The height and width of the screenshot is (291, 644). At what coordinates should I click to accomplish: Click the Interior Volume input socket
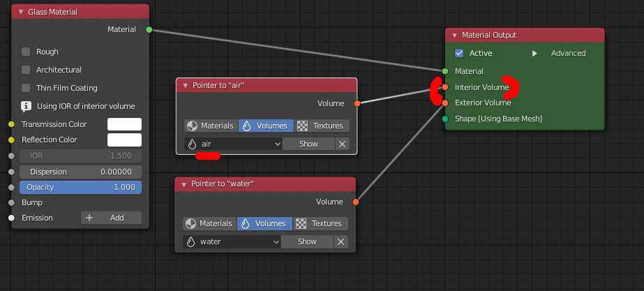tap(445, 87)
